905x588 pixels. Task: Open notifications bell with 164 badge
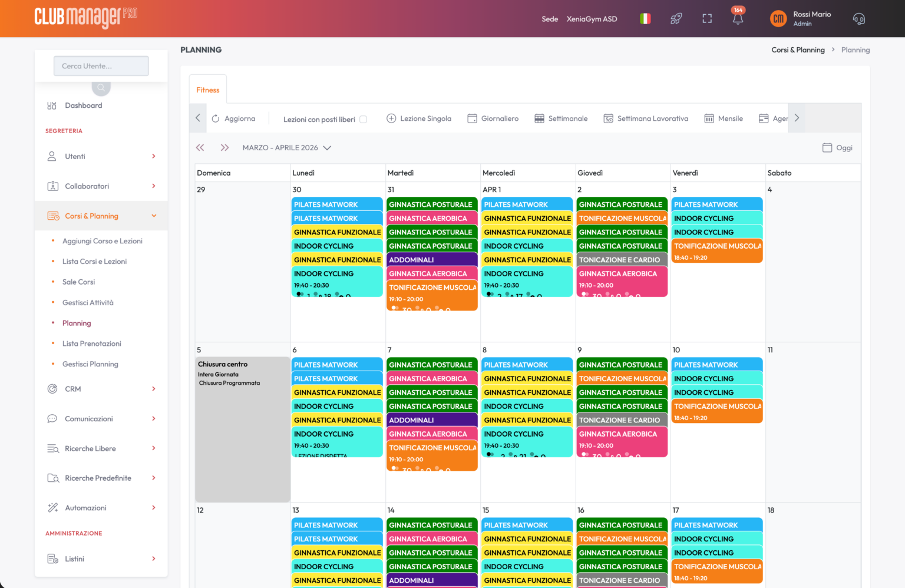[738, 18]
